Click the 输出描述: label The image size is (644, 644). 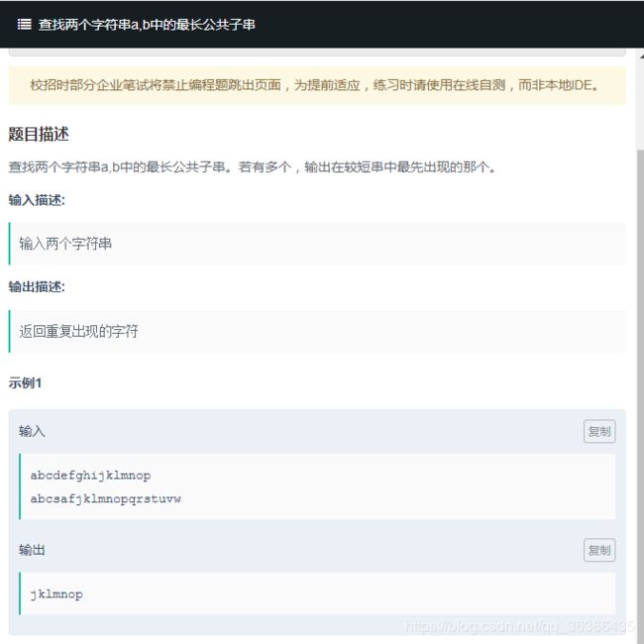tap(37, 286)
